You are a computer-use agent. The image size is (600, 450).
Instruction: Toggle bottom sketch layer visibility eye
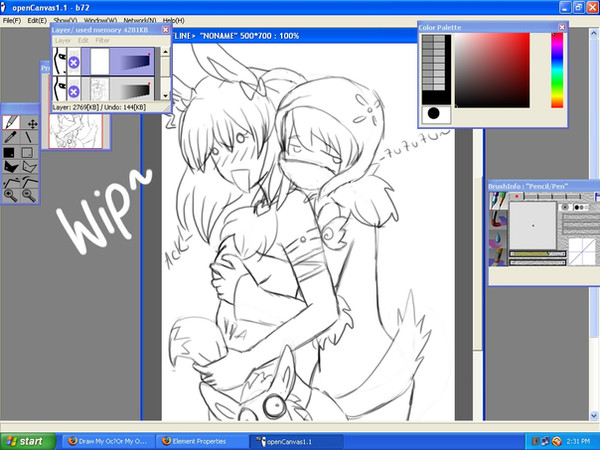tap(60, 89)
